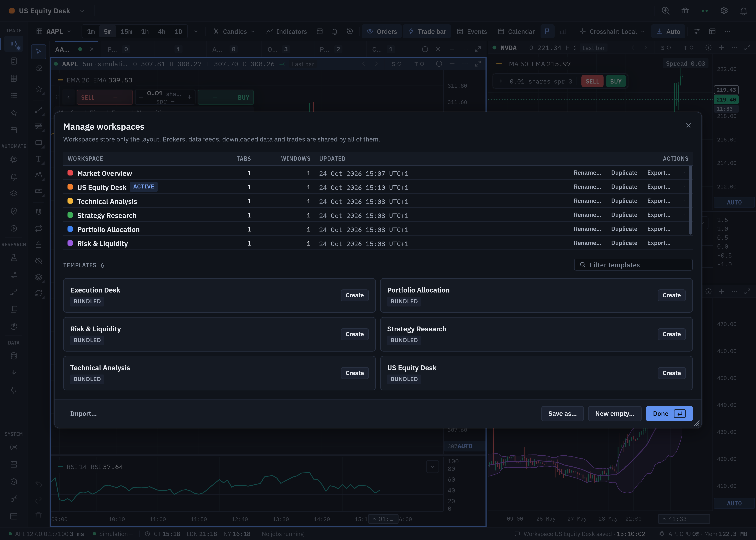Image resolution: width=756 pixels, height=540 pixels.
Task: Open chart settings sliders icon in toolbar
Action: tap(697, 31)
